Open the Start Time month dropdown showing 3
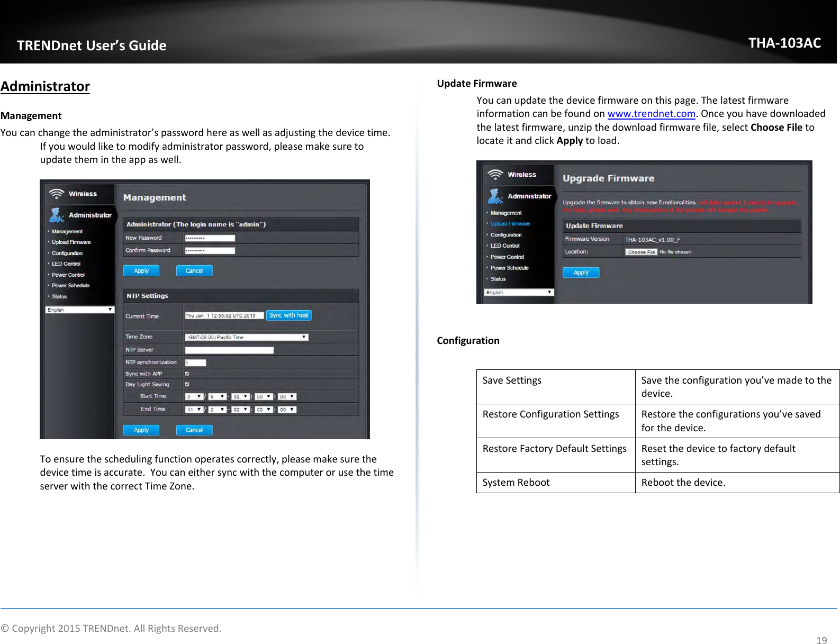 tap(194, 396)
